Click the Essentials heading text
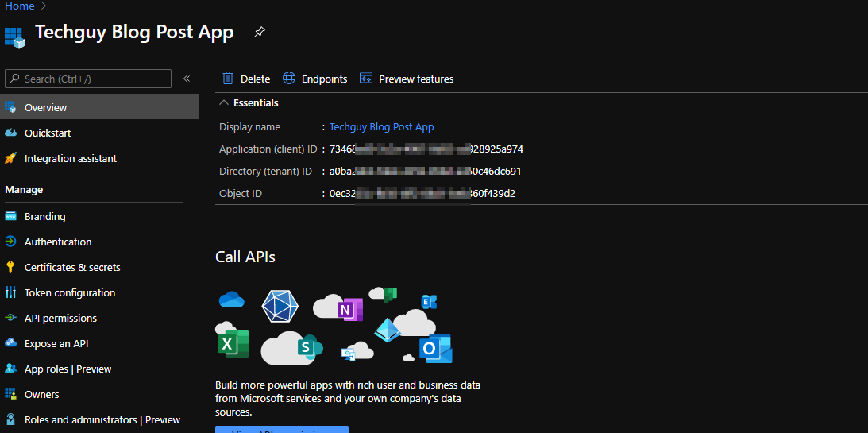 [256, 103]
